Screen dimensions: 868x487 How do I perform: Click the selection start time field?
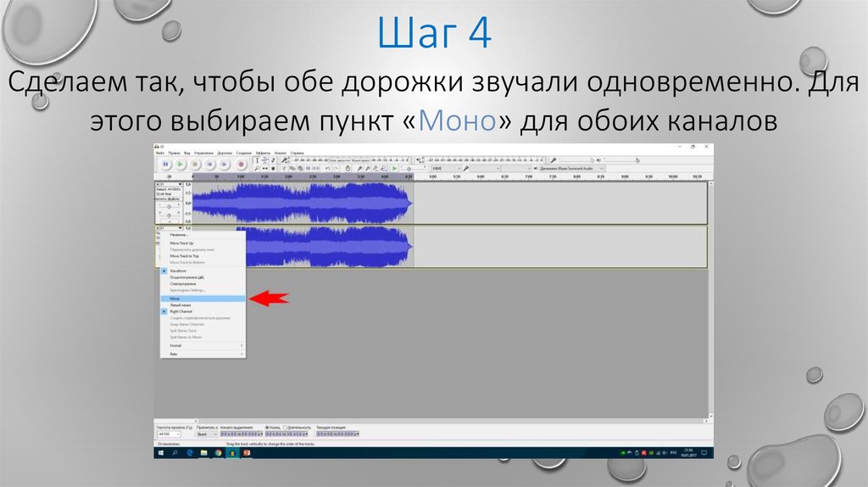click(x=242, y=434)
